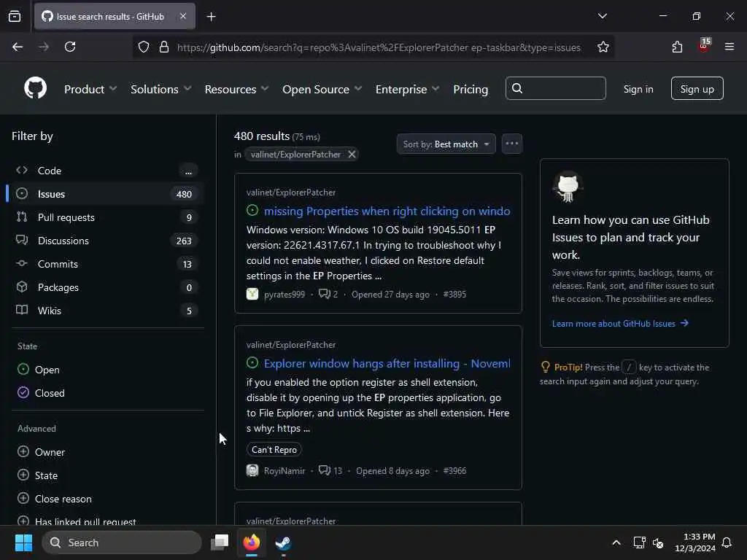The image size is (747, 560).
Task: Select the Code filter in sidebar
Action: 107,171
